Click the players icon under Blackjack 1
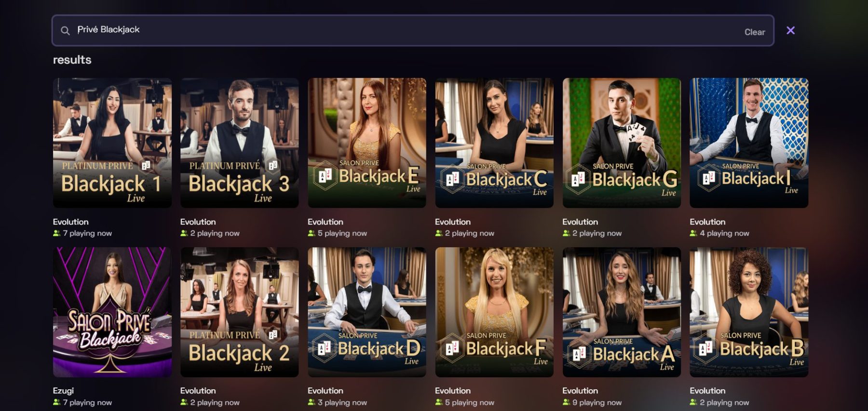 click(x=57, y=233)
